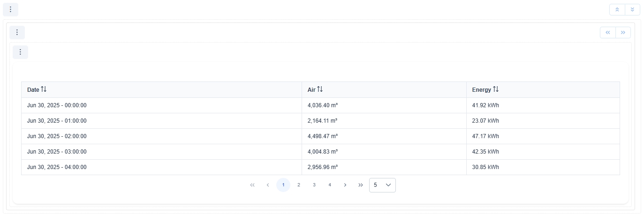Open the innermost three-dot menu above table
644x214 pixels.
click(x=20, y=52)
